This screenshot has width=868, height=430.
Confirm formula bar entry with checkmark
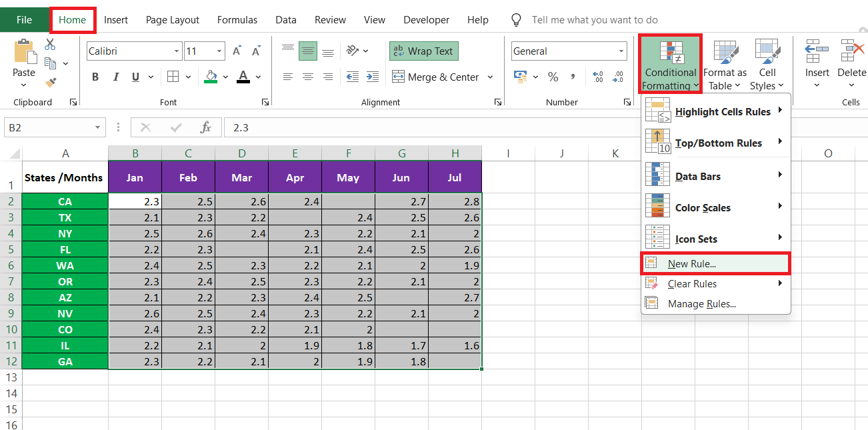coord(177,127)
